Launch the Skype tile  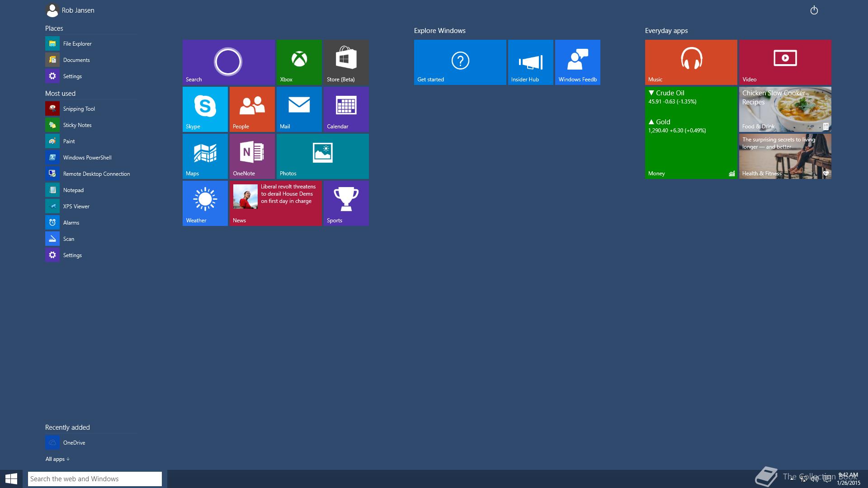205,109
